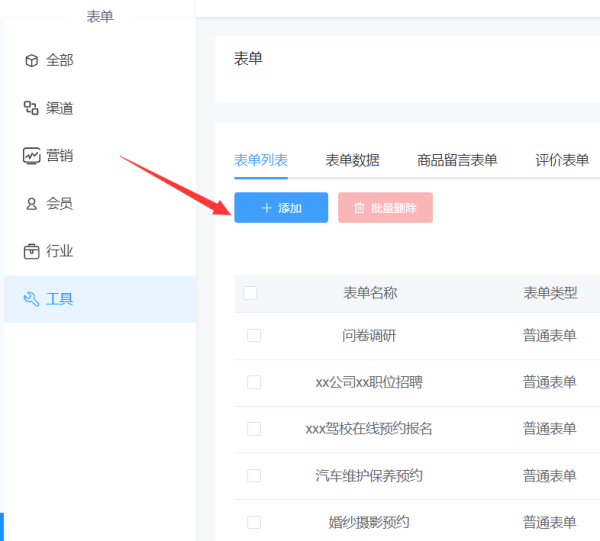
Task: Click the 表单 label atop the sidebar
Action: click(100, 16)
